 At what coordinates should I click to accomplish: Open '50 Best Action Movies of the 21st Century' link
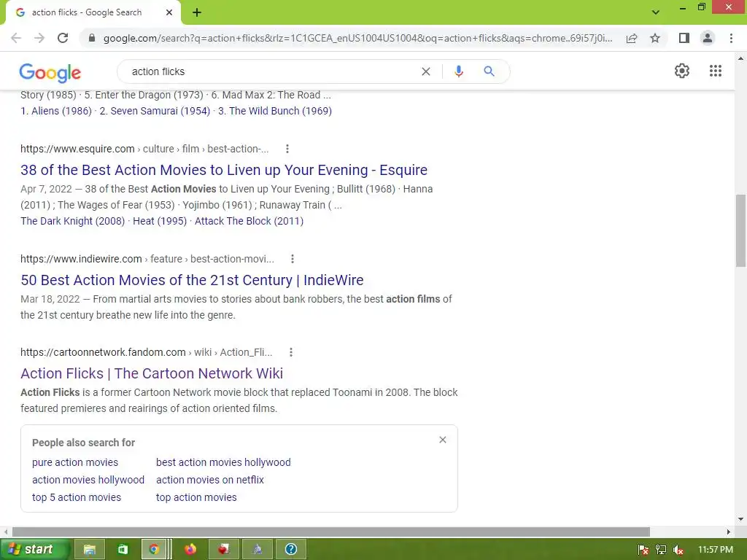pos(192,280)
